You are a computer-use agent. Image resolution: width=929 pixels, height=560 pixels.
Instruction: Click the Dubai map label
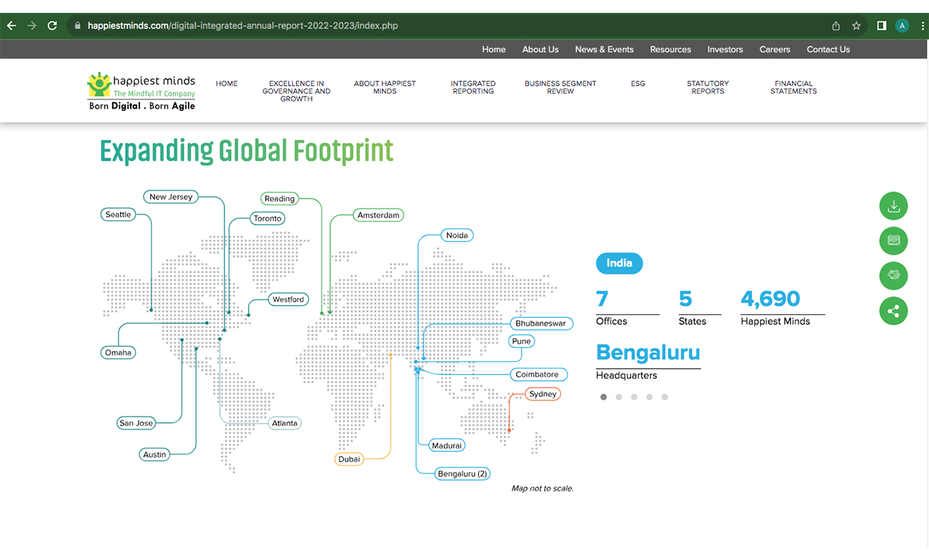pyautogui.click(x=349, y=459)
